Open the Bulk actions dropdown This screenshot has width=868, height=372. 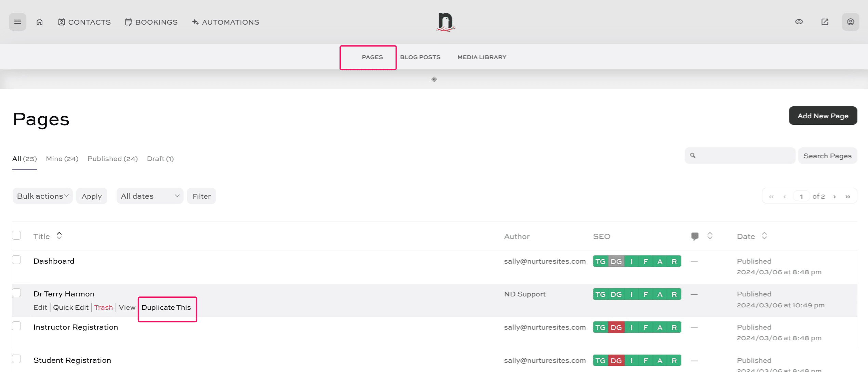click(43, 196)
